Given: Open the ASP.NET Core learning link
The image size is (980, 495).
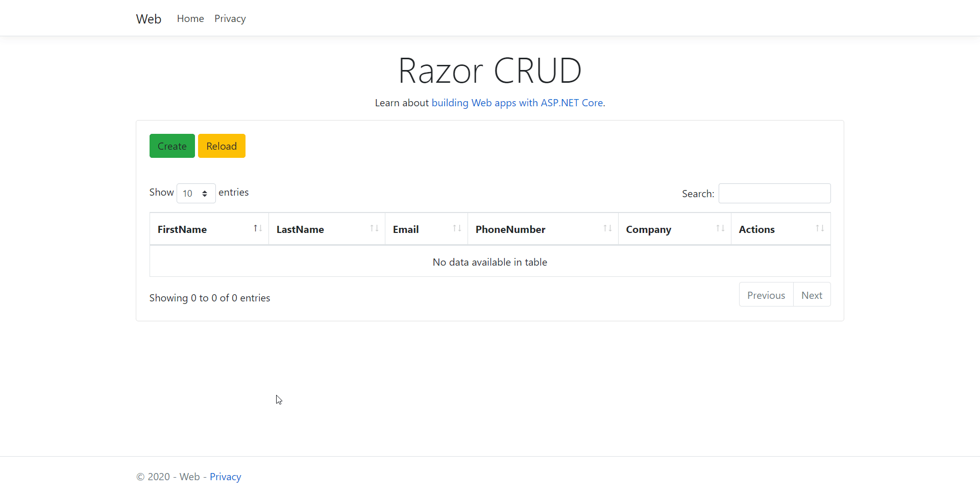Looking at the screenshot, I should [x=517, y=103].
